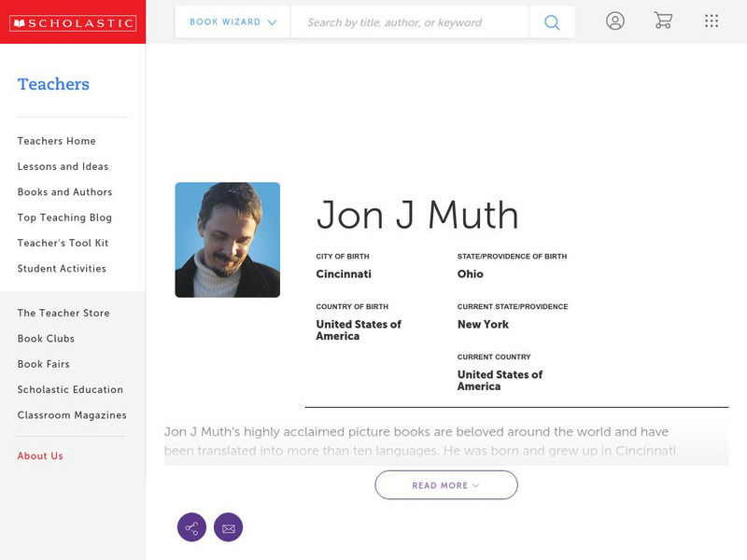
Task: Go to Teachers Home
Action: point(56,141)
